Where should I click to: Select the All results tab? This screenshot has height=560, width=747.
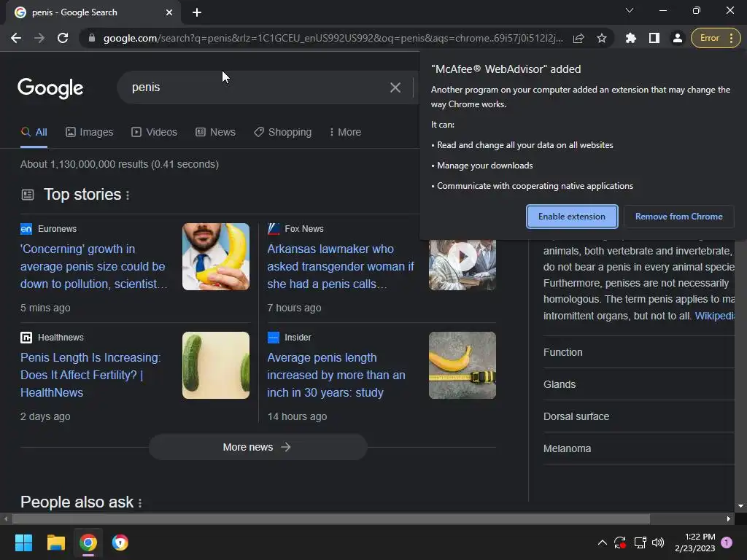pyautogui.click(x=34, y=133)
